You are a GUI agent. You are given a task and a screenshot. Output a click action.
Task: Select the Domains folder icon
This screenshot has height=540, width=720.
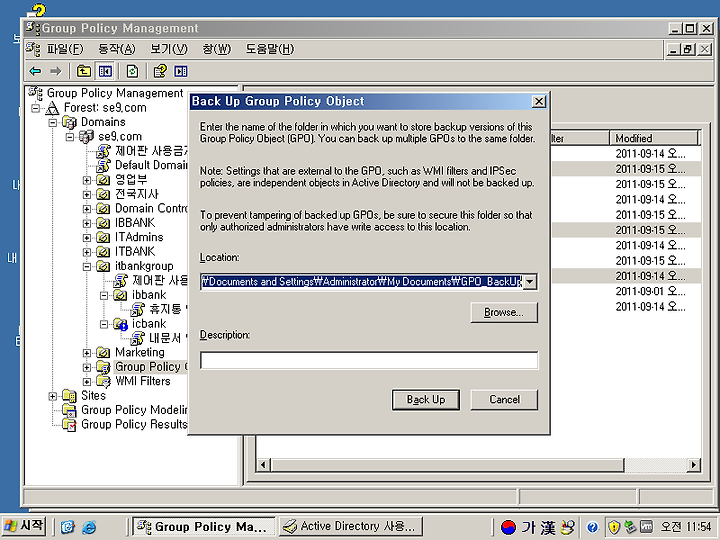pos(69,122)
